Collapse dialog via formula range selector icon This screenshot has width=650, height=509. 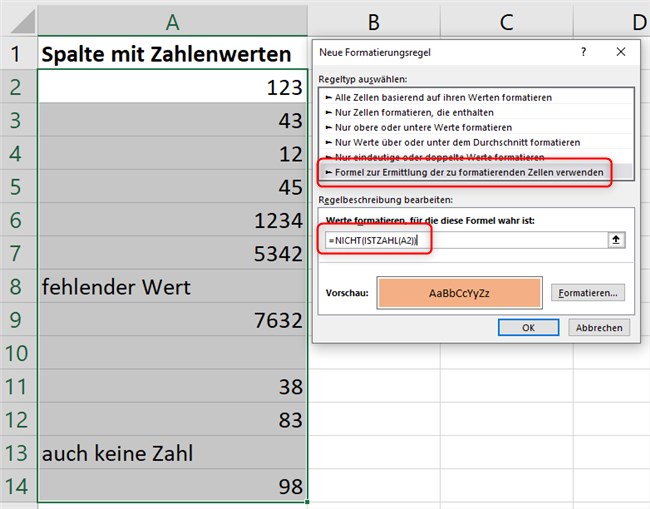[x=616, y=240]
